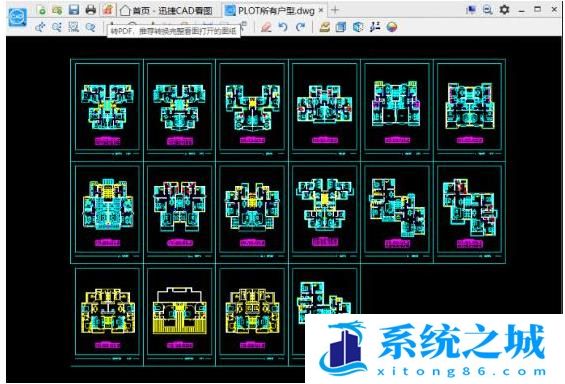Open a drawing with the folder icon
565x384 pixels.
(x=57, y=10)
